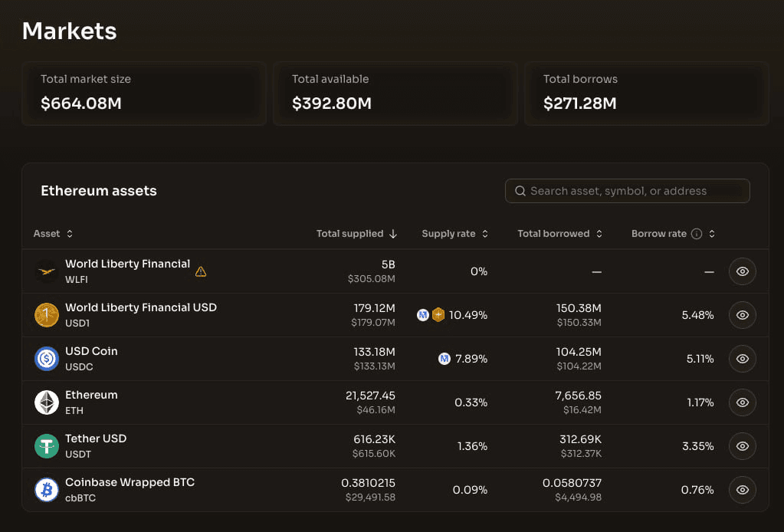Click the 0.33% supply rate for ETH
Viewport: 784px width, 532px height.
point(471,402)
